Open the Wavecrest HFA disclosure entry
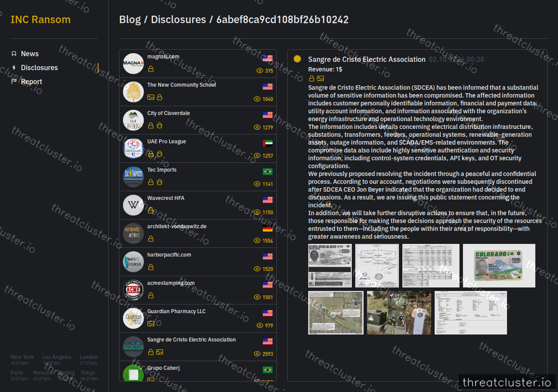The image size is (558, 392). pyautogui.click(x=198, y=205)
